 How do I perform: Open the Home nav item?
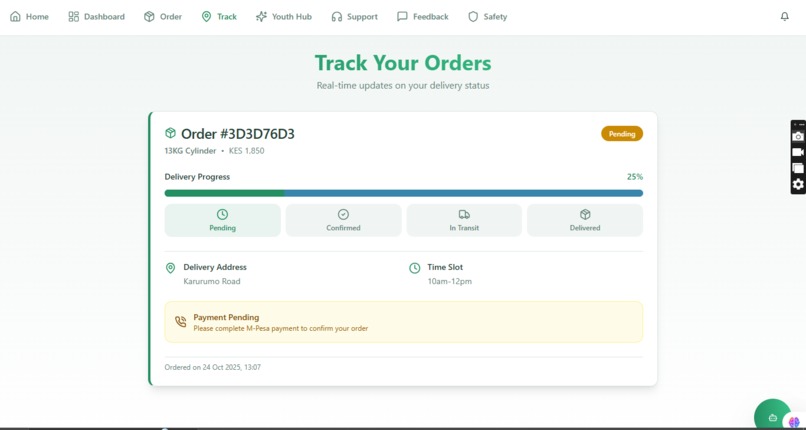pyautogui.click(x=29, y=16)
